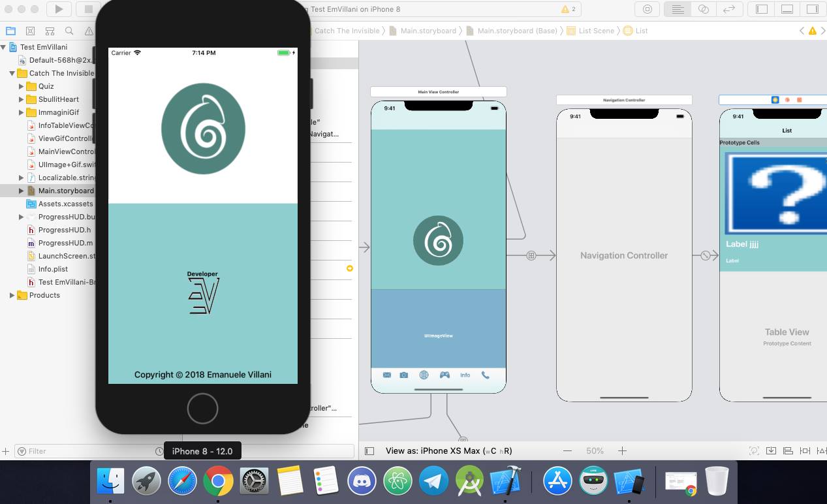
Task: Expand the Products folder
Action: 12,295
